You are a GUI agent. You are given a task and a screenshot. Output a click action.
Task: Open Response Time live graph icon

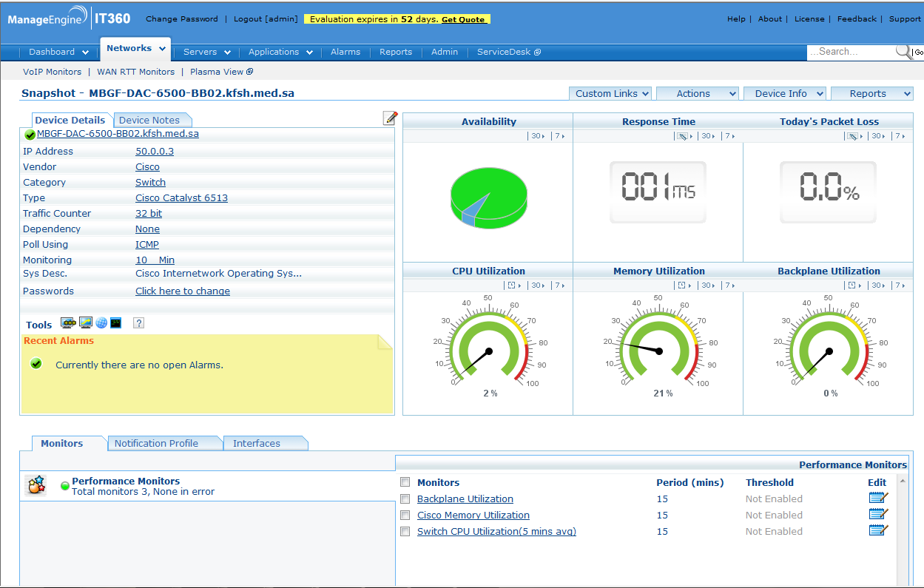pos(682,136)
